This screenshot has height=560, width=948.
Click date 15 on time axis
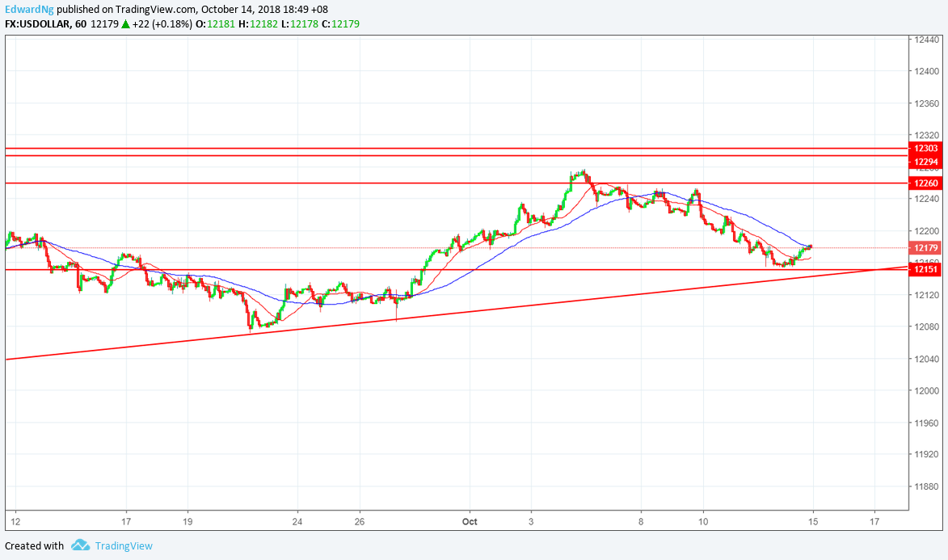(x=813, y=521)
